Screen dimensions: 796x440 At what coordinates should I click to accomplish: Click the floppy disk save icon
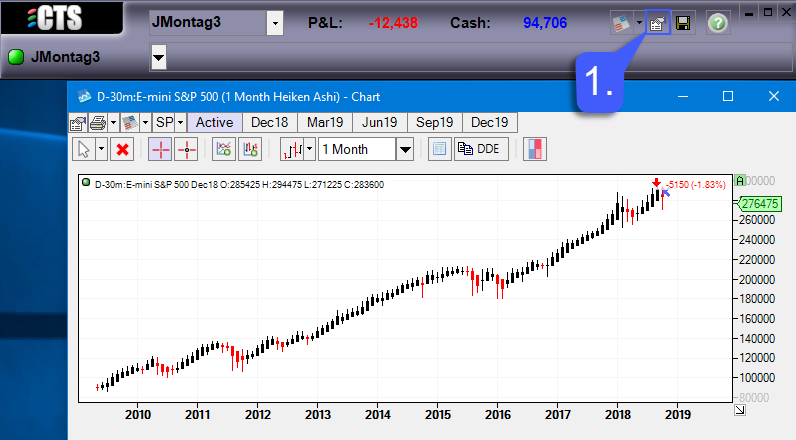point(683,23)
